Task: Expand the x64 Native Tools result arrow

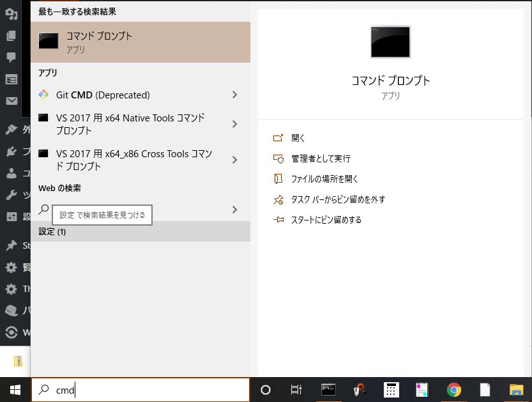Action: pos(234,124)
